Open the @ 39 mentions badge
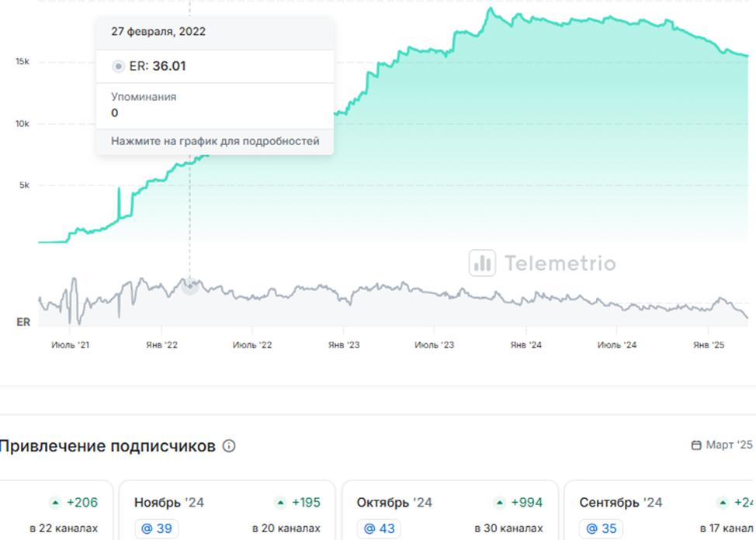The image size is (756, 540). [x=157, y=528]
